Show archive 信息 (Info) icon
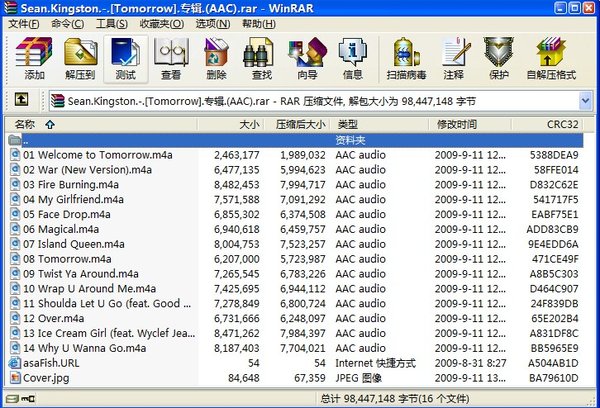The height and width of the screenshot is (408, 600). tap(352, 52)
